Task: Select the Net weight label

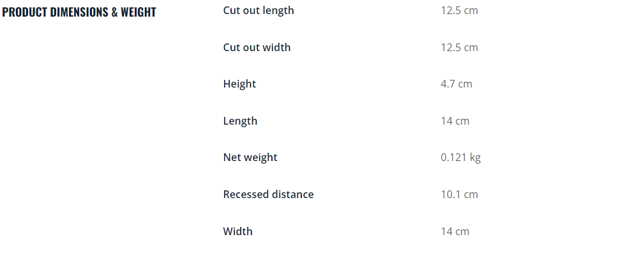Action: pyautogui.click(x=250, y=158)
